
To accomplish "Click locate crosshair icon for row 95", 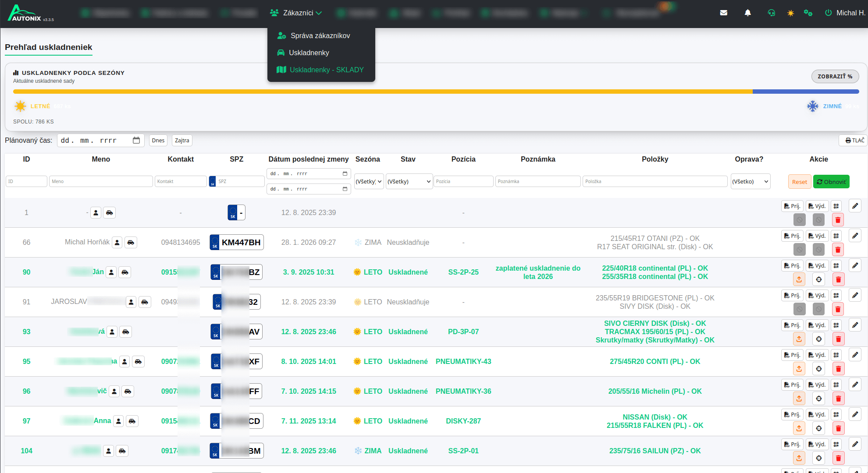I will click(x=819, y=369).
